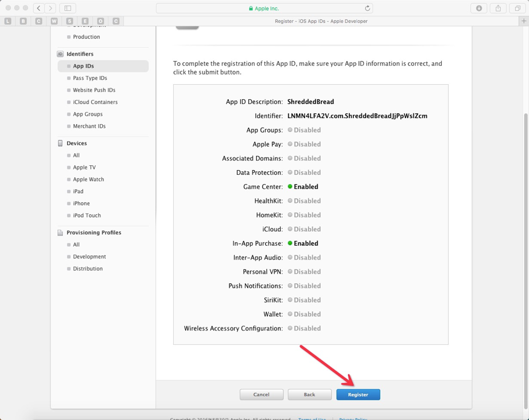Reload the page using the refresh icon
This screenshot has height=420, width=529.
coord(367,8)
